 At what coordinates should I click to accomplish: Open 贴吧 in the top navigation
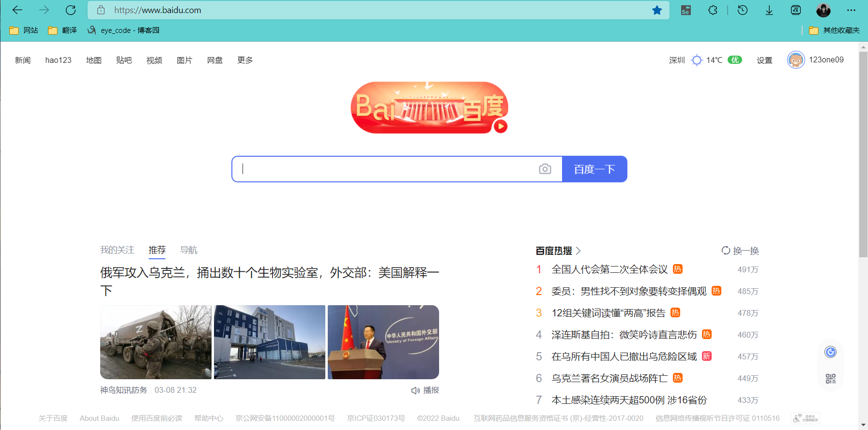click(x=124, y=60)
